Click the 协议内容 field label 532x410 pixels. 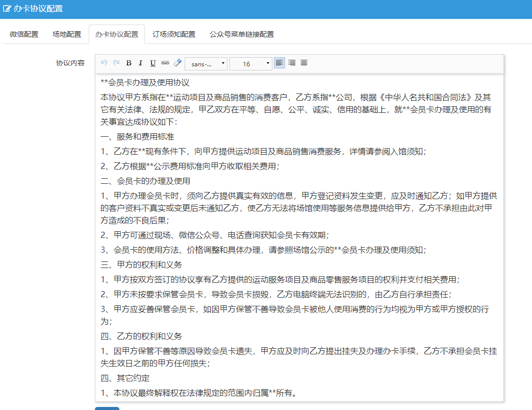pos(70,63)
